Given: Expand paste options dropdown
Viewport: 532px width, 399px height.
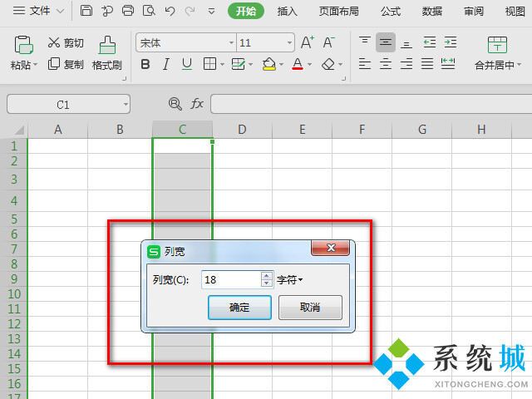Looking at the screenshot, I should click(35, 65).
